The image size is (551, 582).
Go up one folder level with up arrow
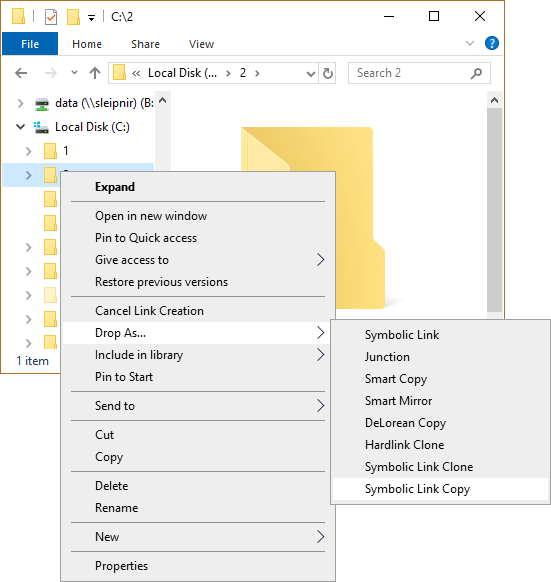95,73
